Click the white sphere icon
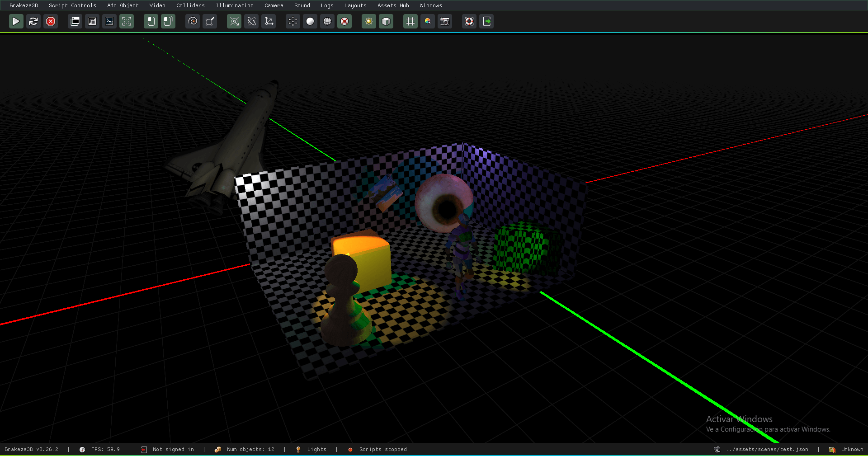The height and width of the screenshot is (456, 868). click(310, 21)
